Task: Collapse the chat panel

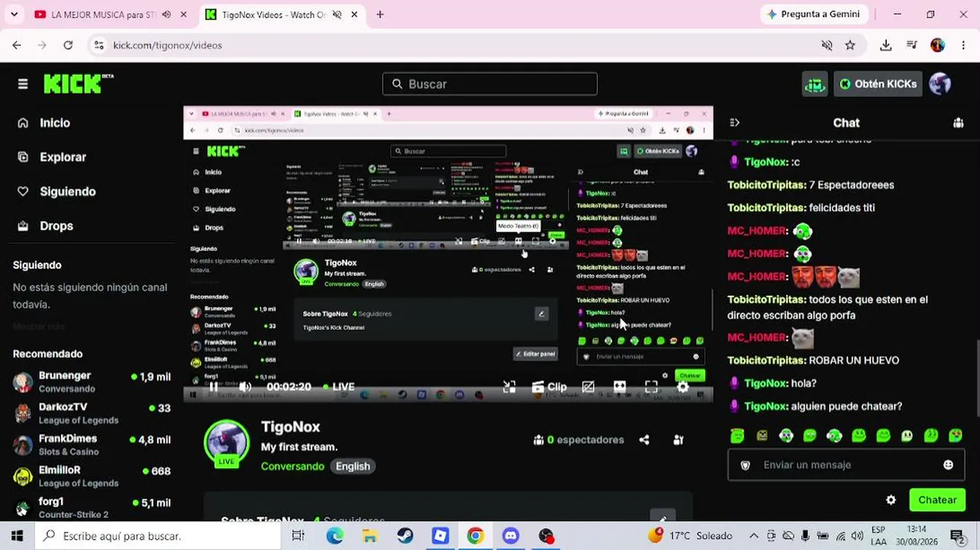Action: pyautogui.click(x=735, y=122)
